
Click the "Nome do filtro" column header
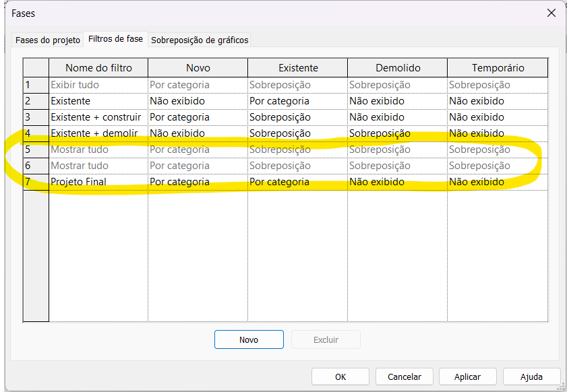(98, 67)
